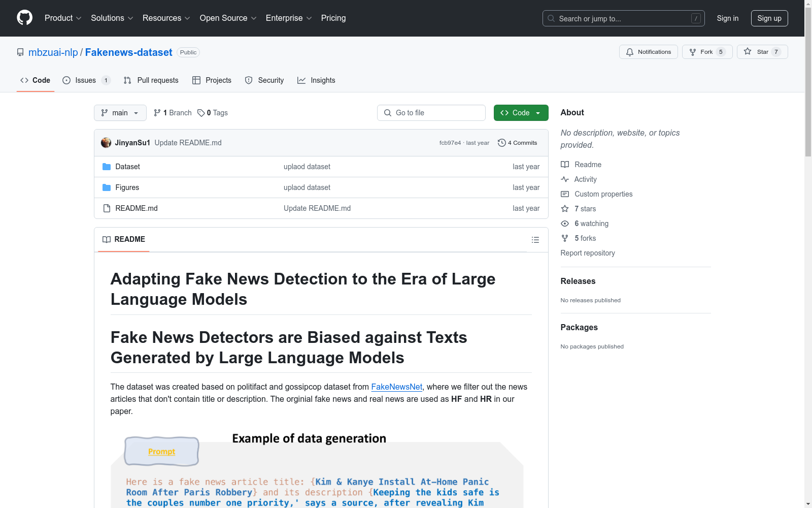Fork this repository

(707, 52)
